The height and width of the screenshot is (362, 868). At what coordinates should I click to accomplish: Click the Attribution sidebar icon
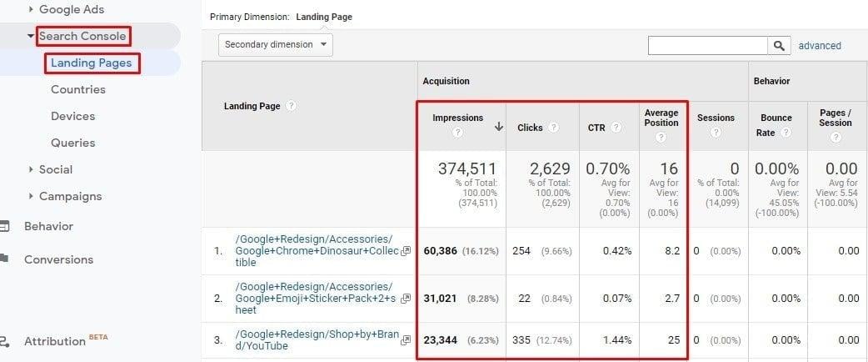(x=4, y=341)
